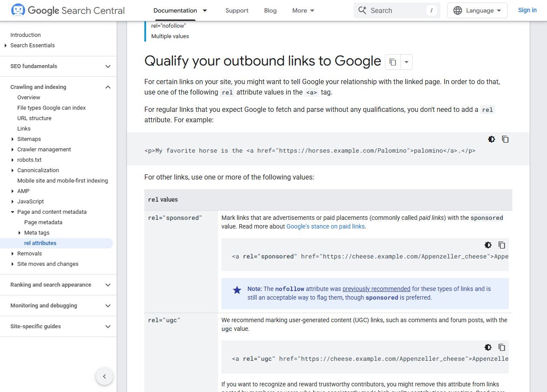Focus the Search input field

coord(397,10)
